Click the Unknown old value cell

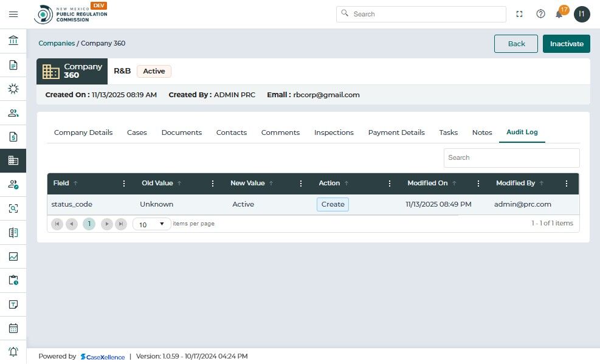point(156,205)
